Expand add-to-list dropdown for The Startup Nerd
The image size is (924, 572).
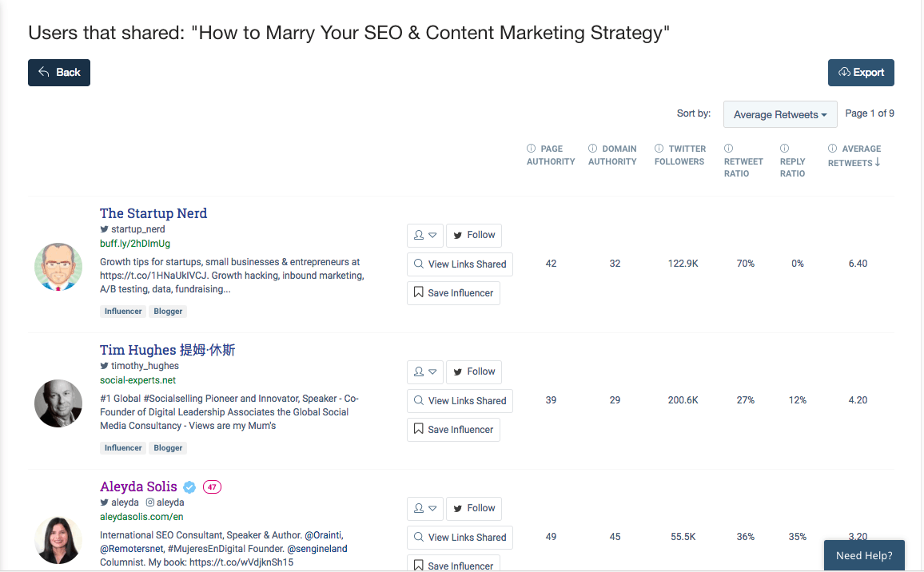tap(424, 236)
